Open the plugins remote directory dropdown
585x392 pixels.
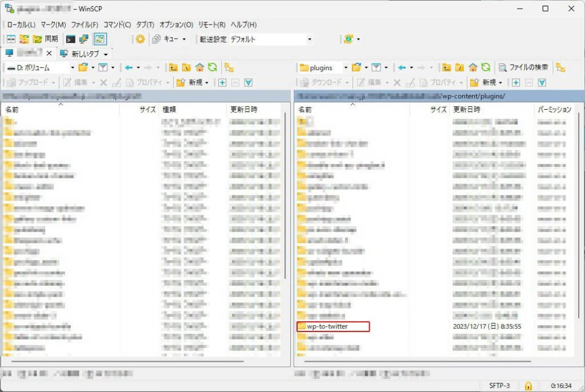(x=346, y=67)
